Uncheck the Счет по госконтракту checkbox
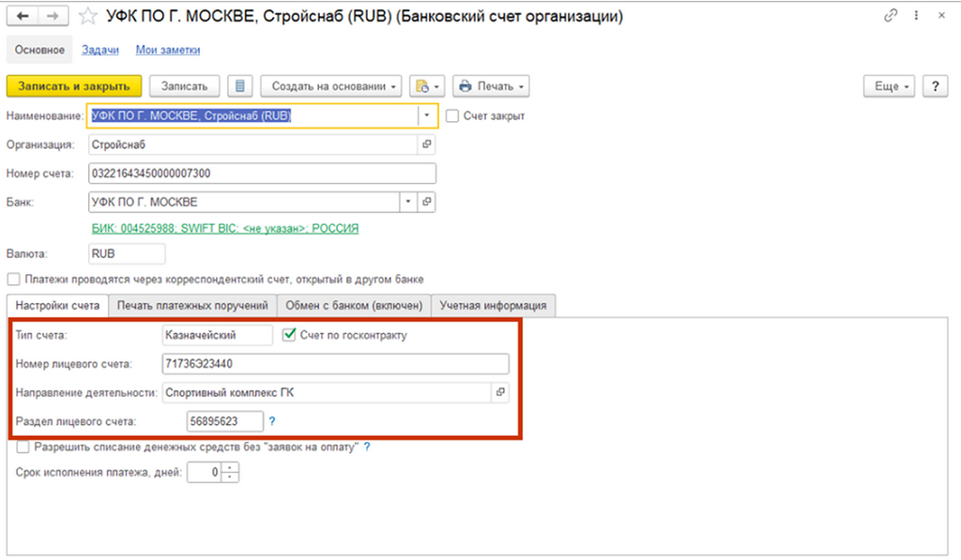 pyautogui.click(x=289, y=335)
